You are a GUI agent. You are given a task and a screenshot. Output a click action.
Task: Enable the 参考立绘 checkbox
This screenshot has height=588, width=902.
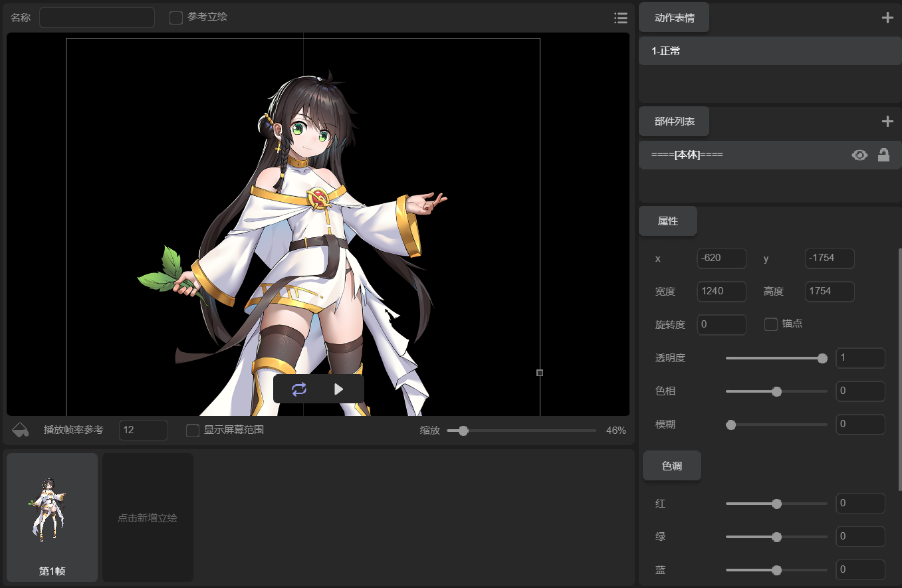click(x=176, y=18)
